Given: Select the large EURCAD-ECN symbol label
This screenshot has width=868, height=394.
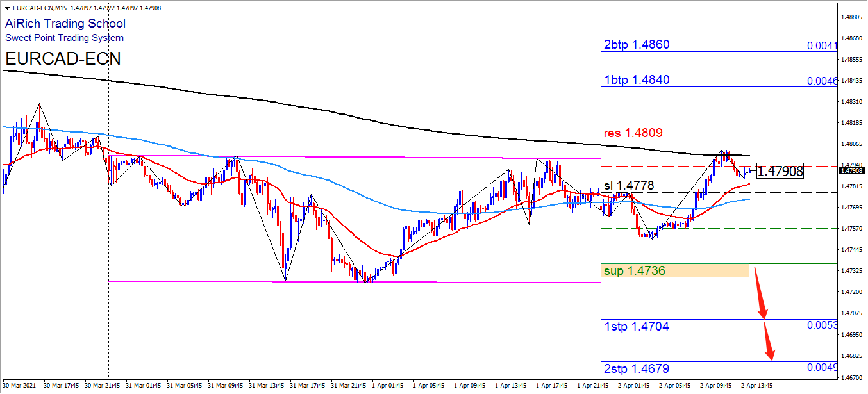Looking at the screenshot, I should click(x=63, y=59).
